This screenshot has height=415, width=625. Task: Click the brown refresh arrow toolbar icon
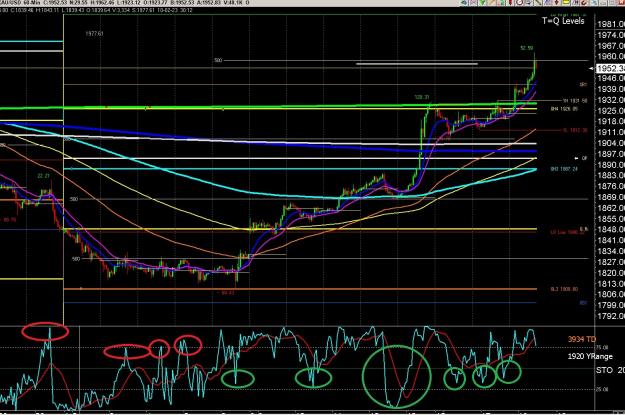tap(584, 2)
